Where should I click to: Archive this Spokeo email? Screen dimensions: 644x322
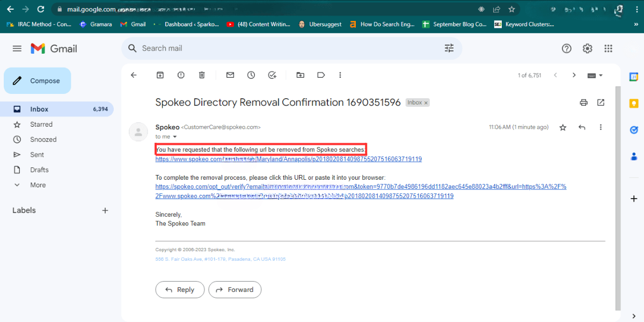(160, 75)
